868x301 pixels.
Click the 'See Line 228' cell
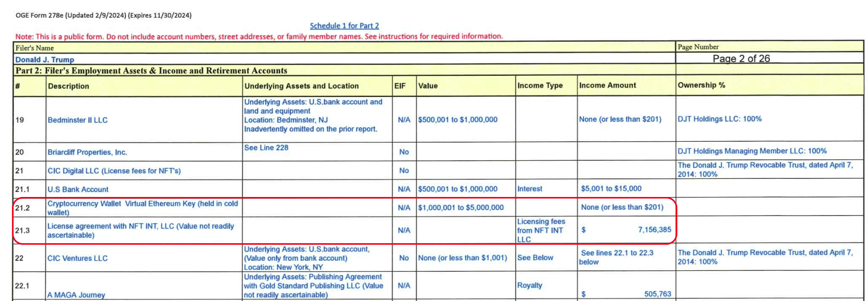266,148
